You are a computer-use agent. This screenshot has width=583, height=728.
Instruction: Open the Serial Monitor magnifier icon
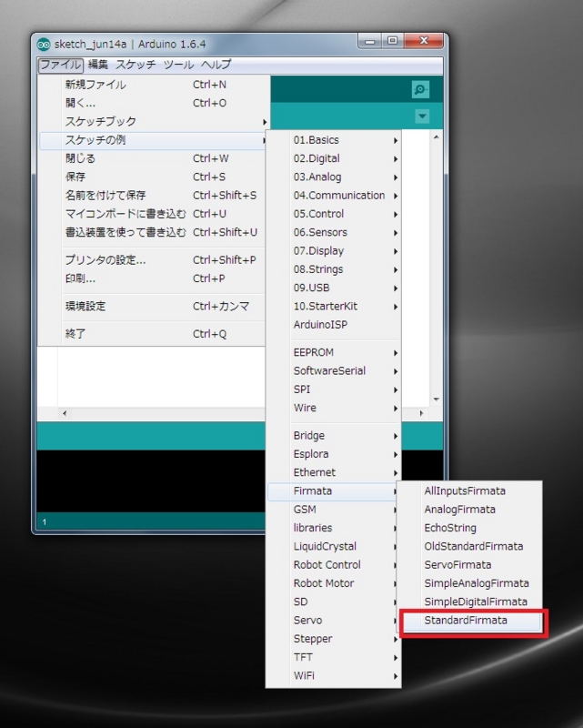click(x=420, y=89)
